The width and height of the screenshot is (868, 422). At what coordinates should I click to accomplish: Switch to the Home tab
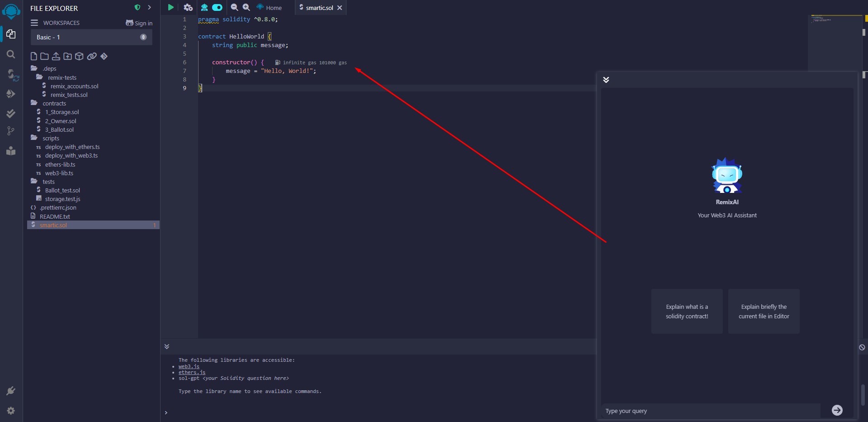(270, 8)
